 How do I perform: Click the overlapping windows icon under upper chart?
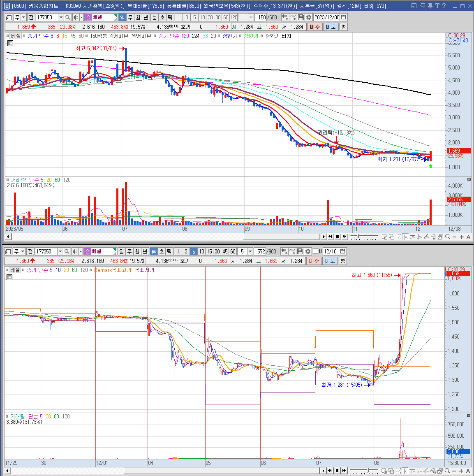391,237
